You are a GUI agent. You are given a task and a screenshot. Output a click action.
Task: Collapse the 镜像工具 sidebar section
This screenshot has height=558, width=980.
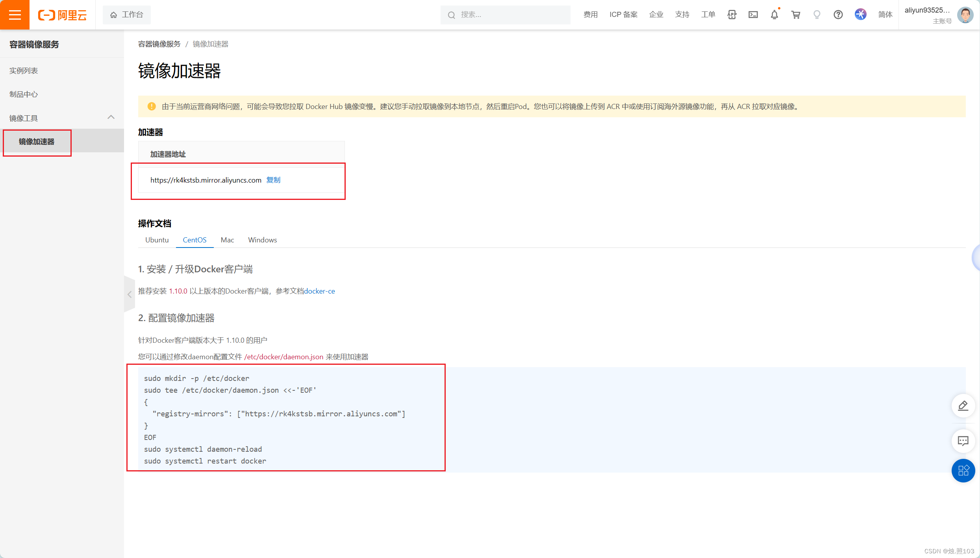pos(111,117)
